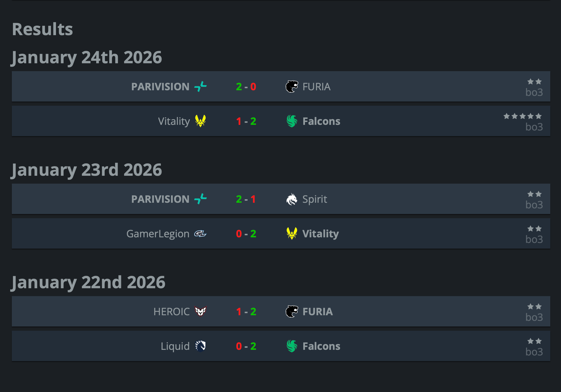Click the January 23rd 2026 date heading

pos(87,170)
